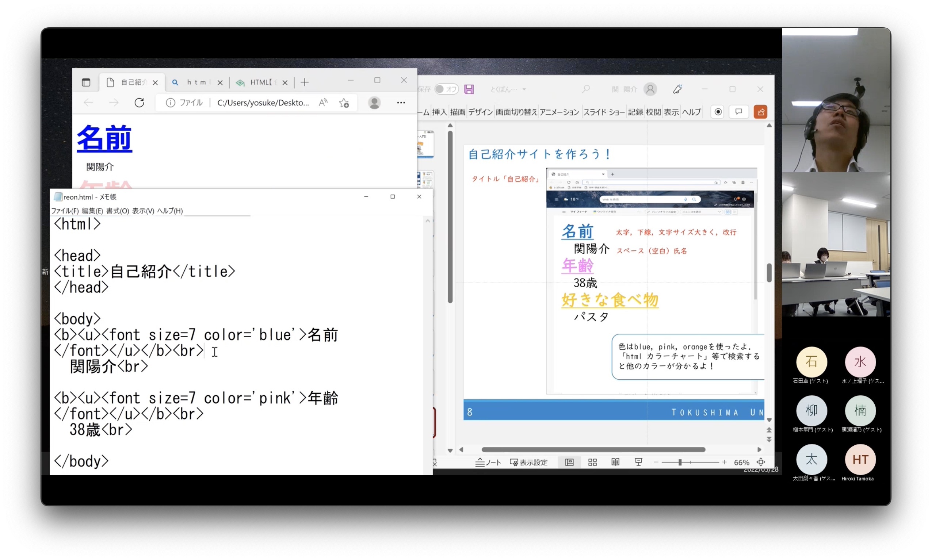This screenshot has width=932, height=560.
Task: Toggle the ノート notes pane
Action: pyautogui.click(x=488, y=462)
